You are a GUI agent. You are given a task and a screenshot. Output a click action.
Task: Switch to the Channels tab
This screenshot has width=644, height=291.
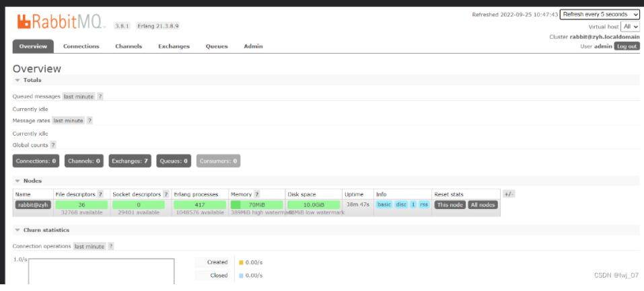click(x=129, y=46)
